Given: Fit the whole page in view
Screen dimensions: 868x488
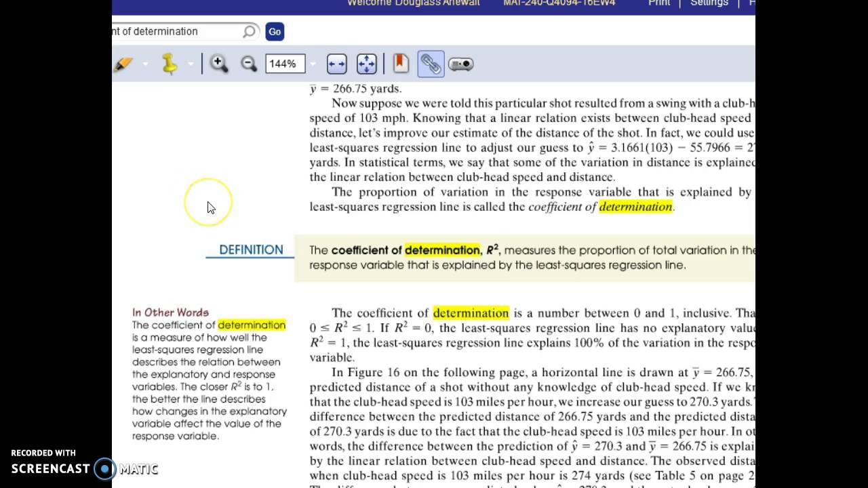Looking at the screenshot, I should tap(366, 64).
